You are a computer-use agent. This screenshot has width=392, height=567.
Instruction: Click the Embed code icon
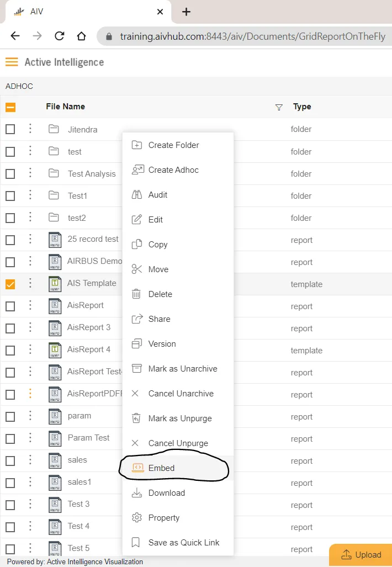pyautogui.click(x=137, y=468)
